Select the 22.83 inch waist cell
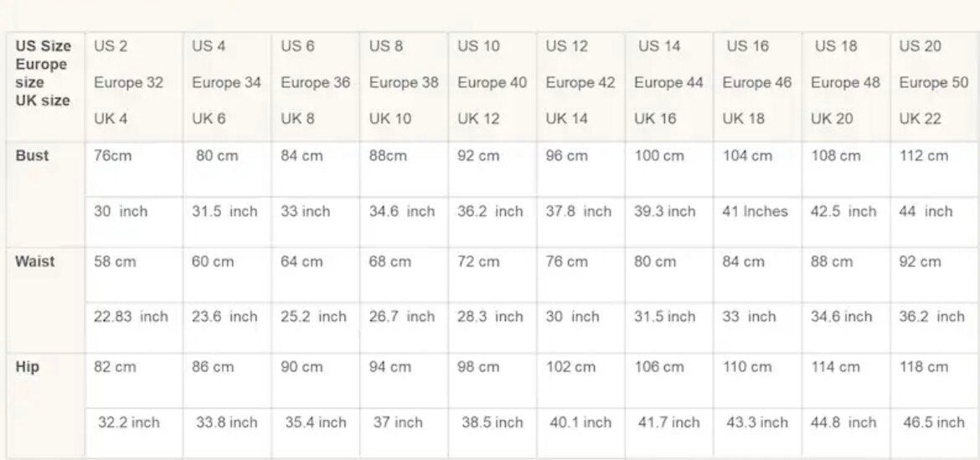 coord(131,317)
